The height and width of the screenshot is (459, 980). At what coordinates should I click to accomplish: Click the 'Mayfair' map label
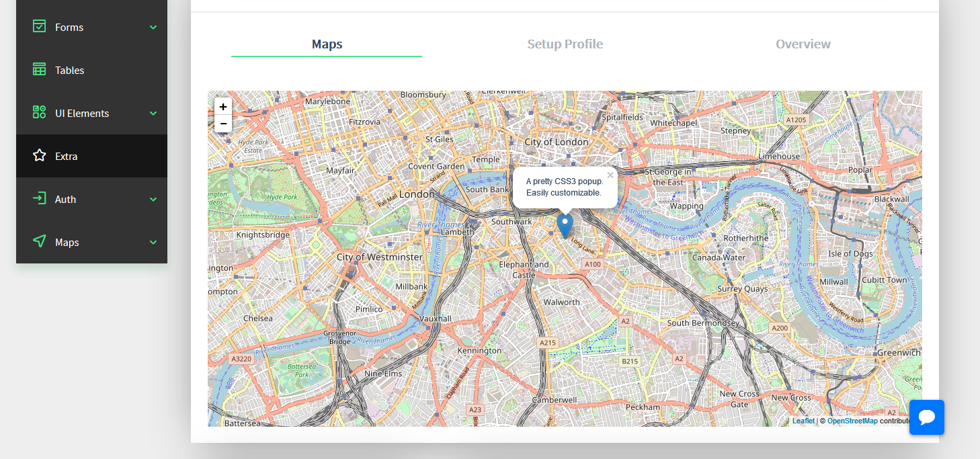click(x=340, y=171)
